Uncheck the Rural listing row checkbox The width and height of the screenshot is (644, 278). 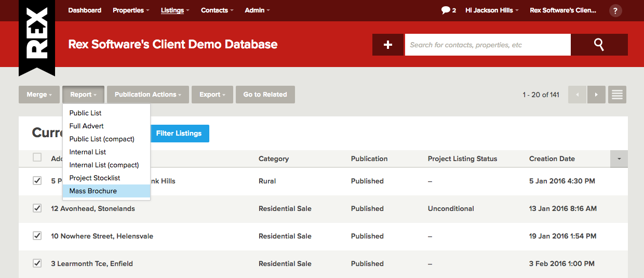tap(37, 180)
